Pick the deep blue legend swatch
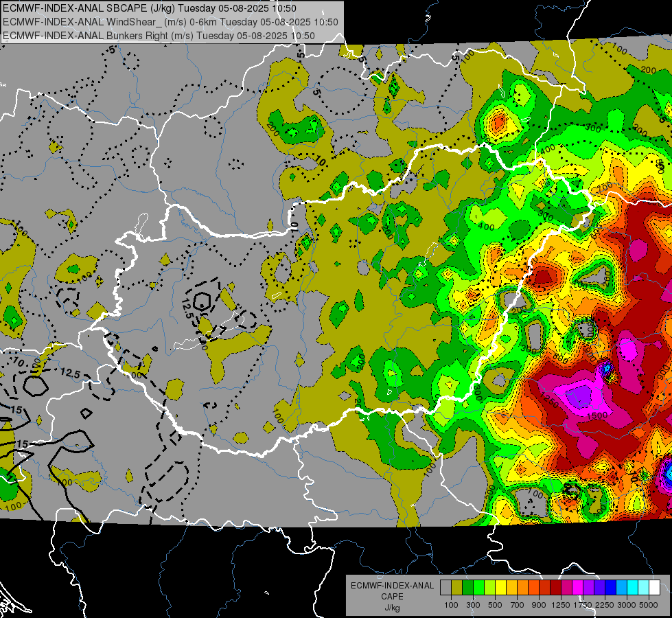 point(611,587)
